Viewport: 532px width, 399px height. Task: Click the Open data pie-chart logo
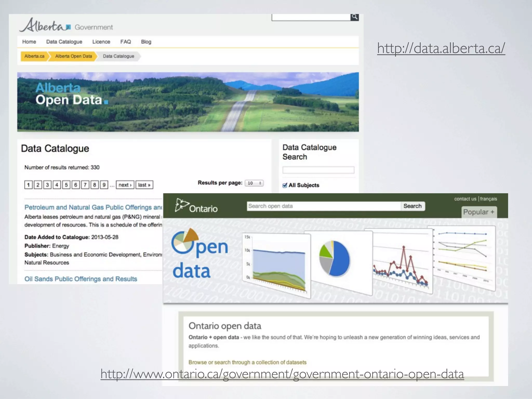[x=199, y=253]
